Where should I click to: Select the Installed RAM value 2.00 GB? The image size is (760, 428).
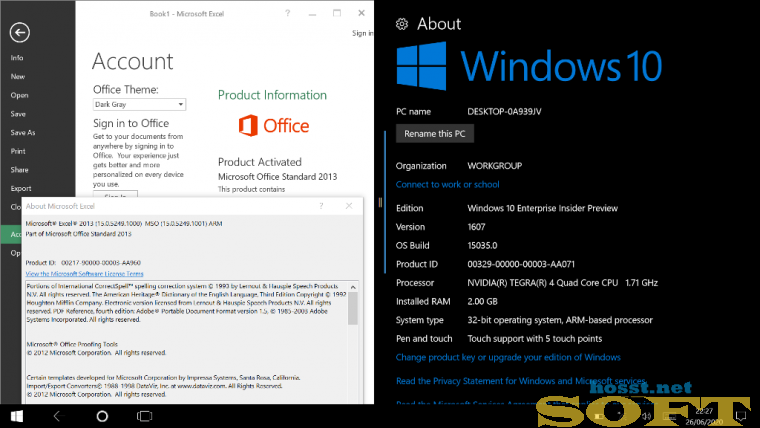[x=482, y=302]
